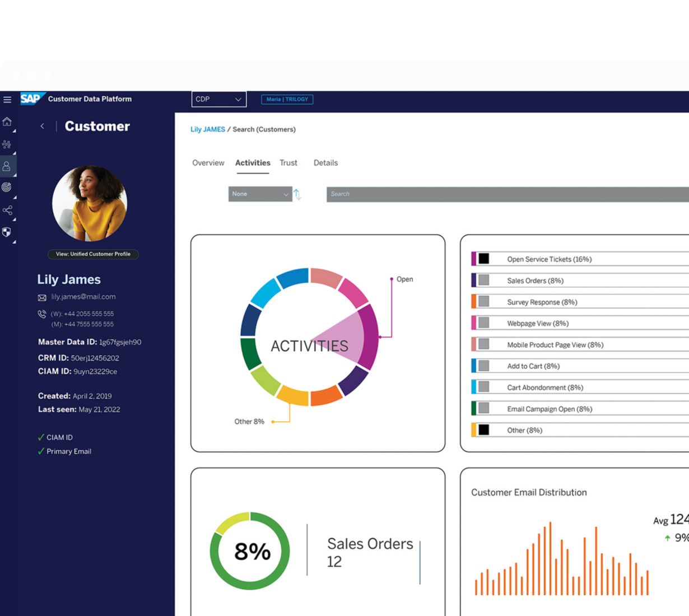Go back using the left chevron
689x616 pixels.
point(42,127)
